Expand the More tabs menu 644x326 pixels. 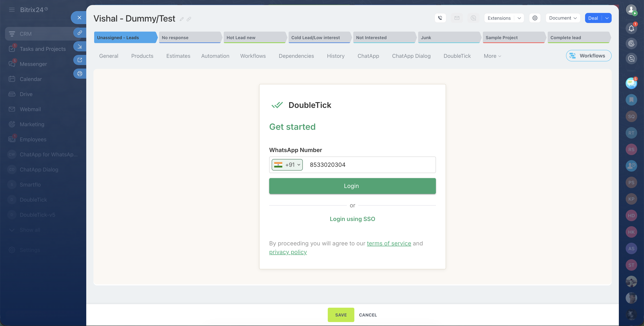pos(492,56)
